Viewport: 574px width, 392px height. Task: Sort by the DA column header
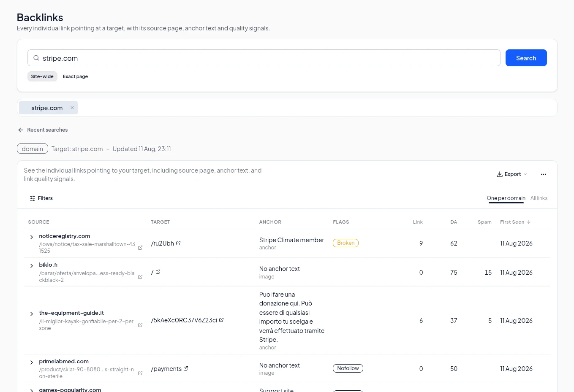(x=454, y=222)
